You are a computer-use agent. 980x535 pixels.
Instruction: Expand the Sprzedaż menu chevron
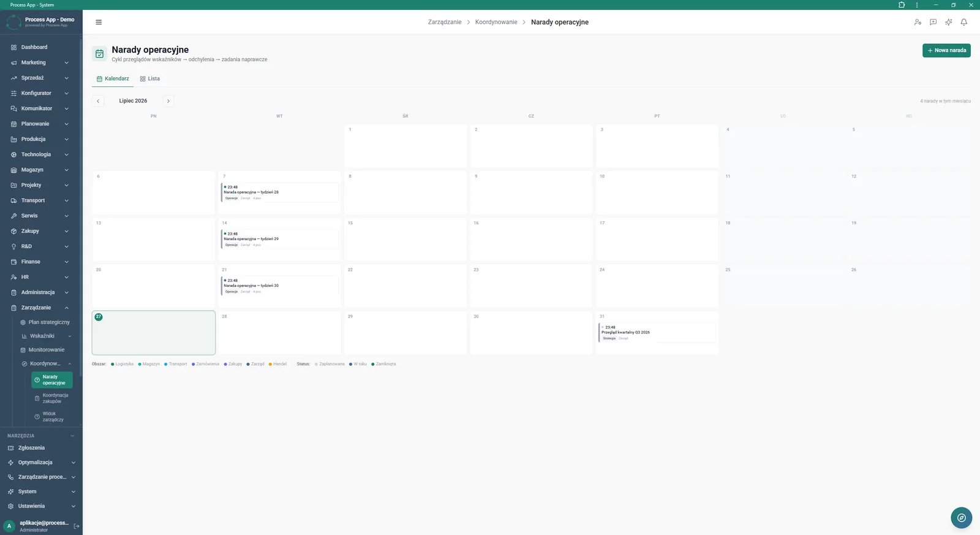(x=66, y=78)
